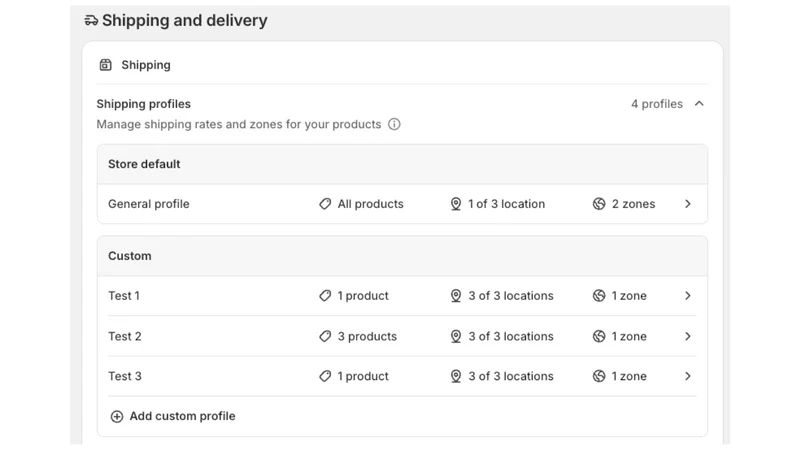
Task: Click All products text in General profile
Action: 370,204
